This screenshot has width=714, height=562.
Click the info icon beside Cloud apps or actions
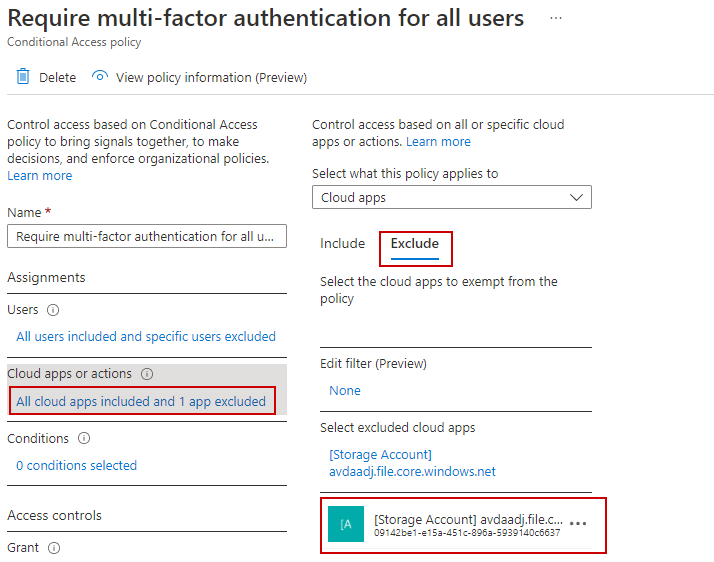point(147,374)
